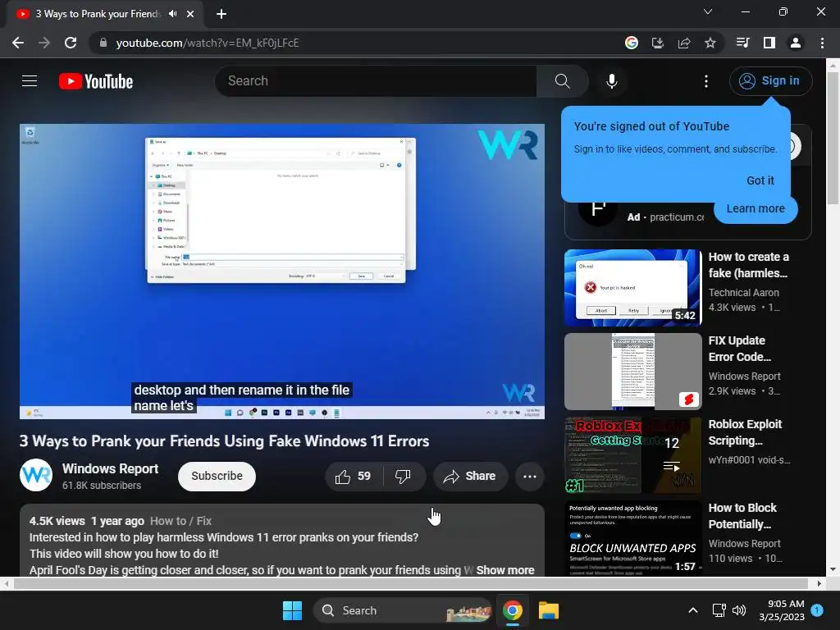Open taskbar volume control
The width and height of the screenshot is (840, 630).
pos(739,610)
